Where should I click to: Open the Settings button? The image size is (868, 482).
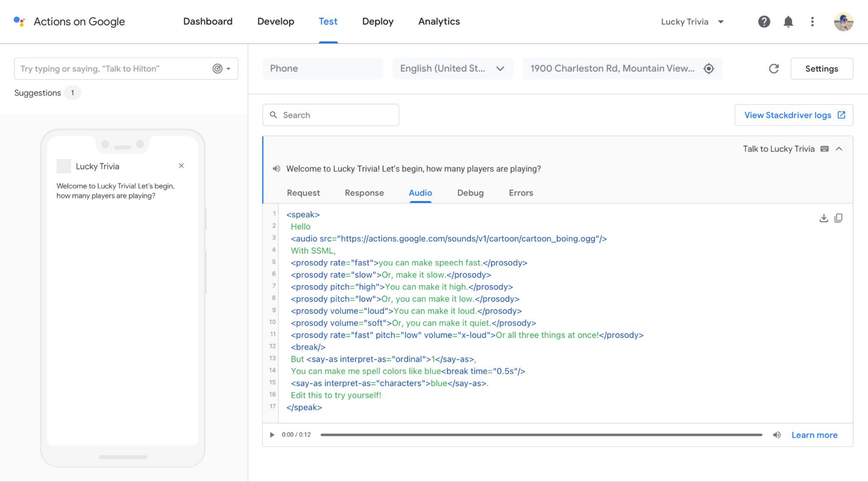(x=822, y=69)
